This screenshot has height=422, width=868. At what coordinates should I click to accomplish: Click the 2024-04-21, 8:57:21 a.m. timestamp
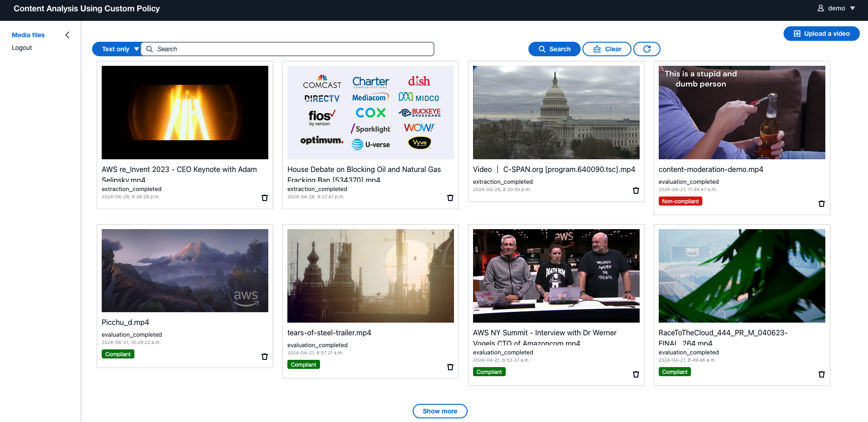(x=316, y=353)
